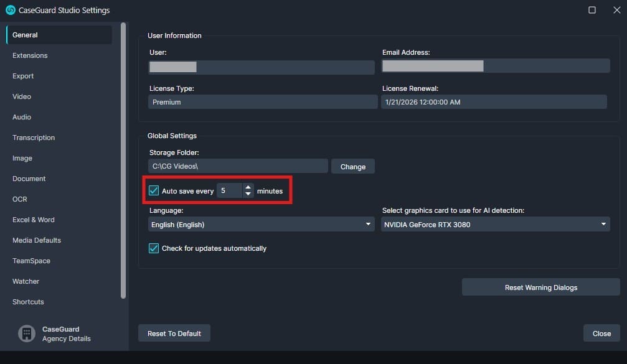Open the AI detection graphics card dropdown
The width and height of the screenshot is (627, 364).
(x=495, y=224)
